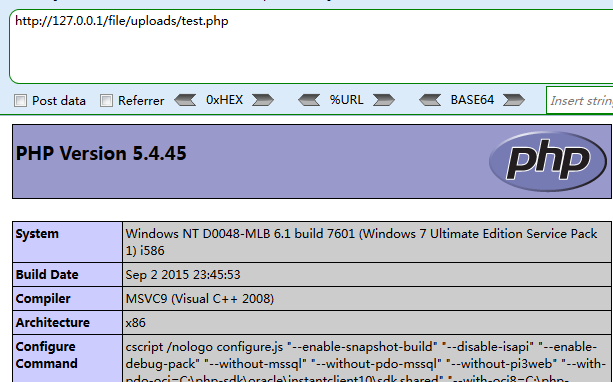Click the cscript /nologo configure.js value

click(x=366, y=361)
